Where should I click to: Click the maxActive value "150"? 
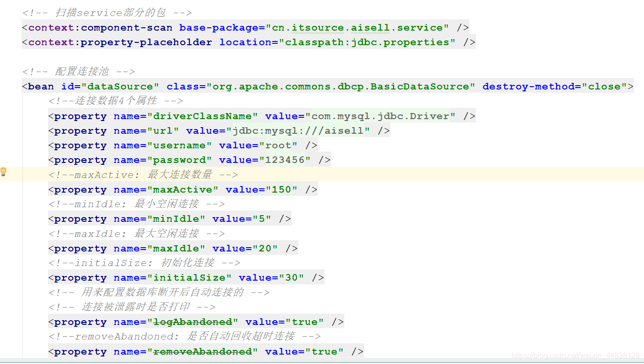[282, 190]
